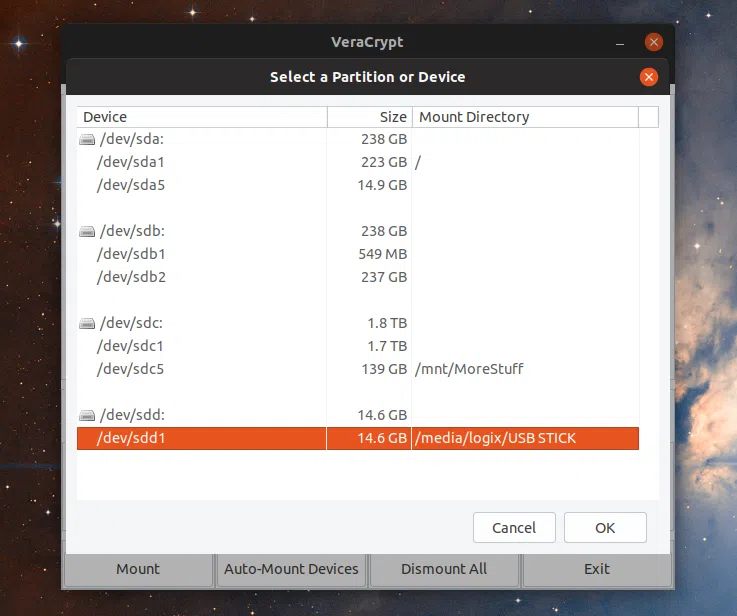The image size is (737, 616).
Task: Close the main VeraCrypt window
Action: coord(654,42)
